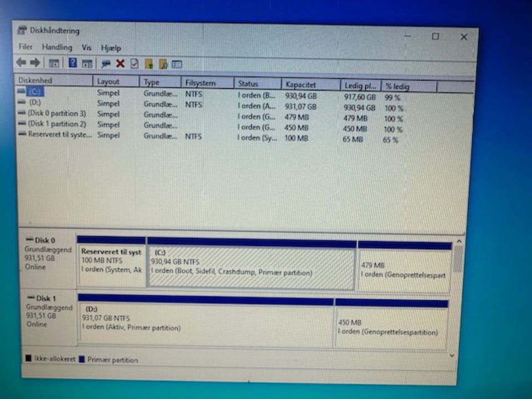Click the Diskhåndtering title bar icon
The image size is (532, 399).
(22, 30)
